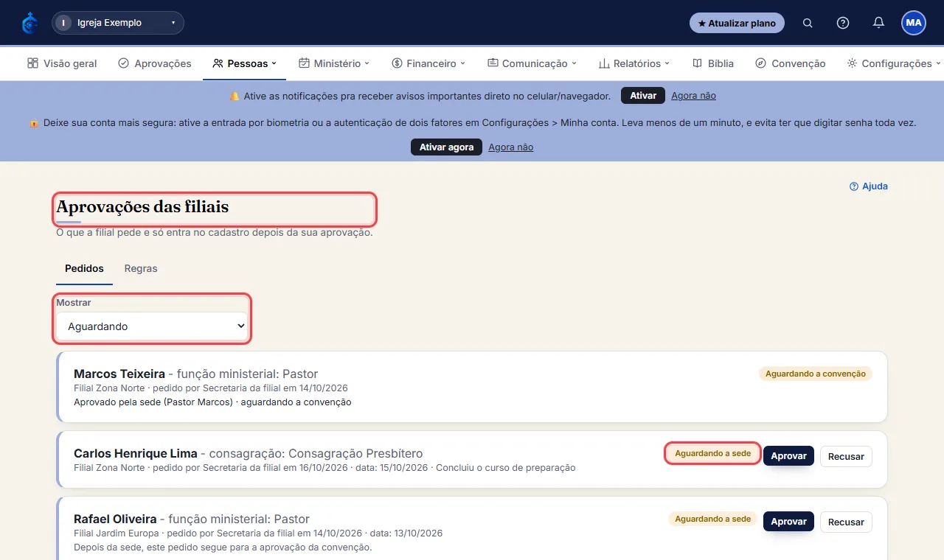Click the Ajuda question-circle icon
This screenshot has width=944, height=560.
coord(854,186)
